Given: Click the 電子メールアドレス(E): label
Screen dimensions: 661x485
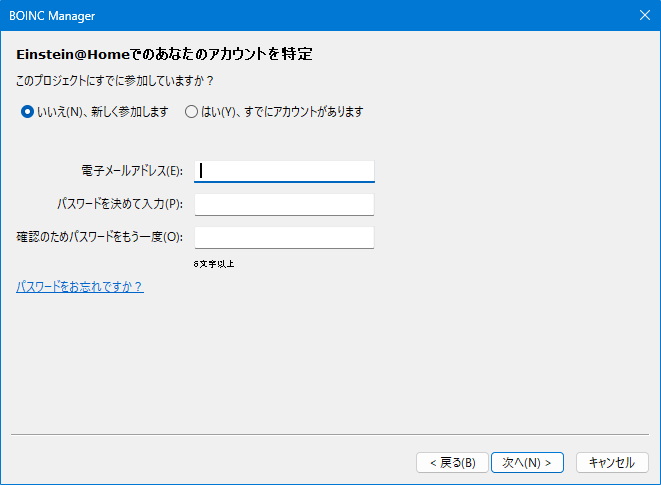Looking at the screenshot, I should tap(132, 171).
